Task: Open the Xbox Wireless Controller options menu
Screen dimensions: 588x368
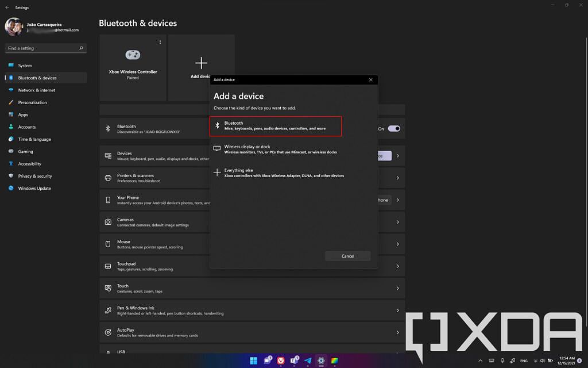Action: click(159, 42)
